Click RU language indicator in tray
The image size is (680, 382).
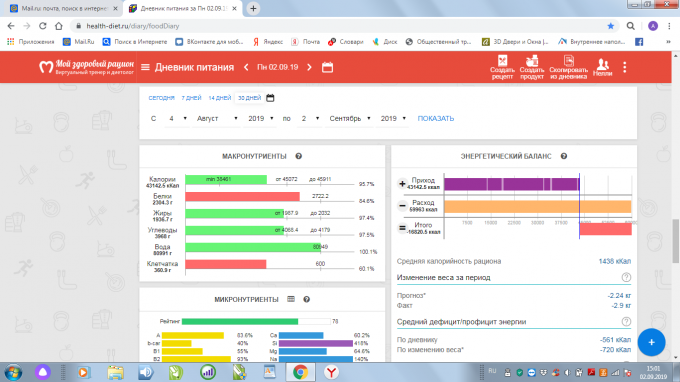click(492, 371)
